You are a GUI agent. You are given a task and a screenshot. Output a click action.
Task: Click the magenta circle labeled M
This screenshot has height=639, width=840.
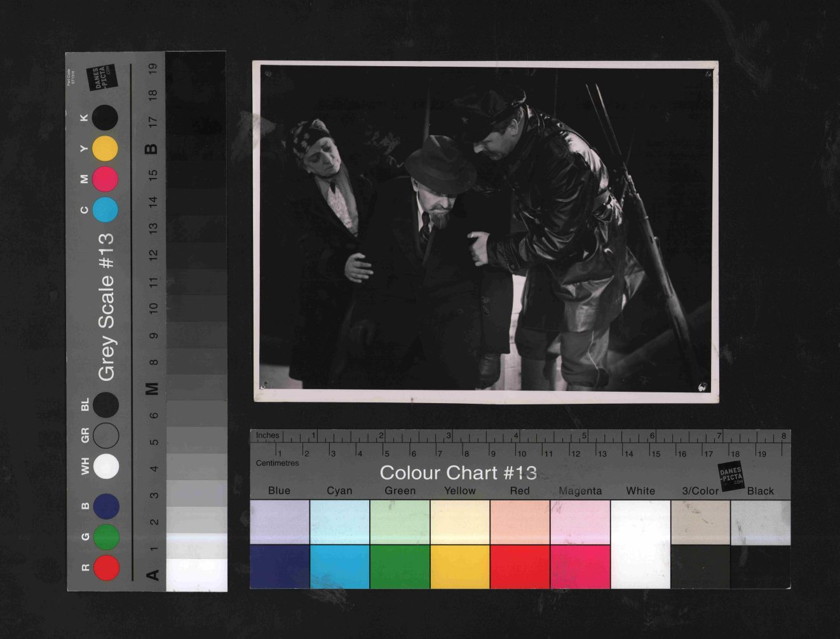pos(105,179)
